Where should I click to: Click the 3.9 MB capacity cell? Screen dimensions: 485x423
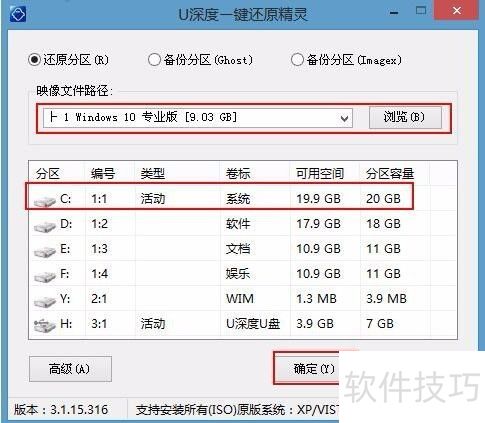click(x=387, y=299)
